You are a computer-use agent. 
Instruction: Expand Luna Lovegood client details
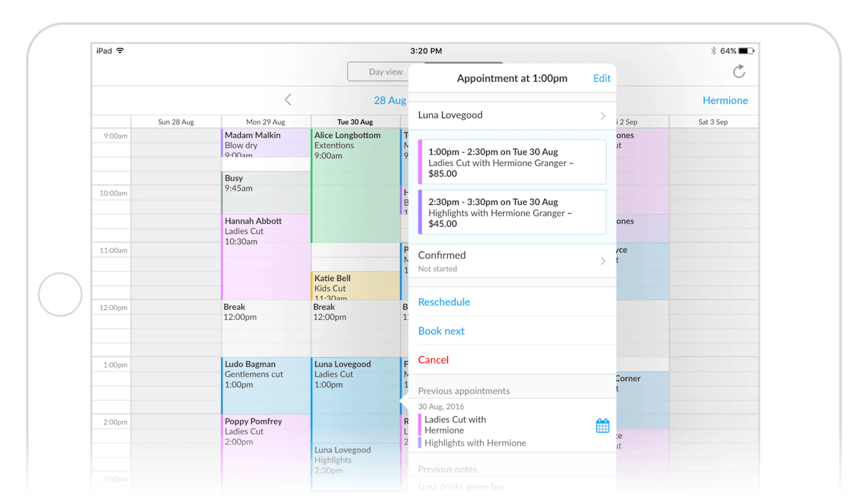pyautogui.click(x=512, y=115)
